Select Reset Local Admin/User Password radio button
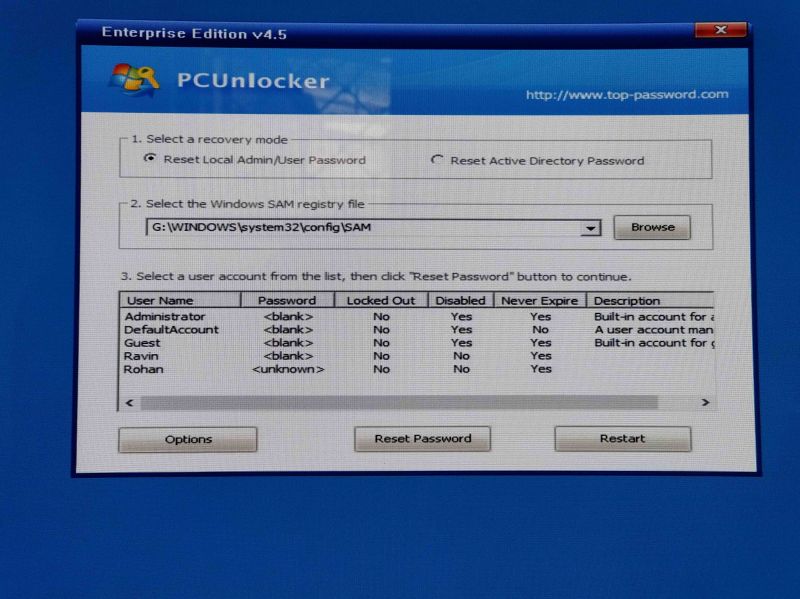800x599 pixels. pyautogui.click(x=149, y=159)
